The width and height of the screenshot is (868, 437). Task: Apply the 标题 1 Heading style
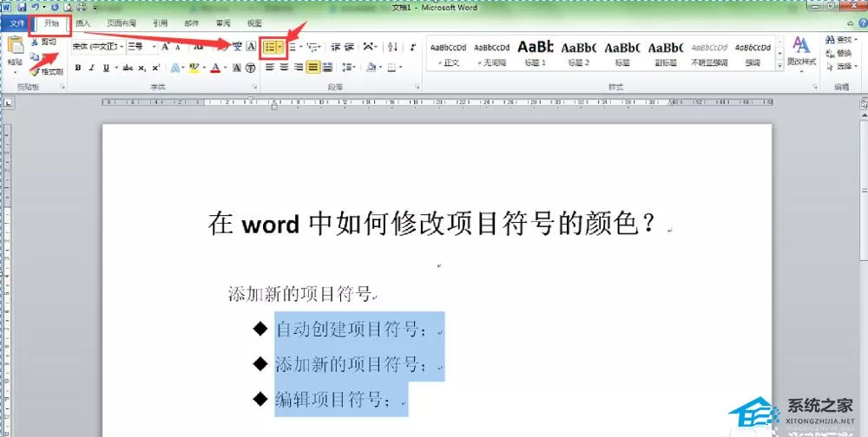(x=536, y=55)
